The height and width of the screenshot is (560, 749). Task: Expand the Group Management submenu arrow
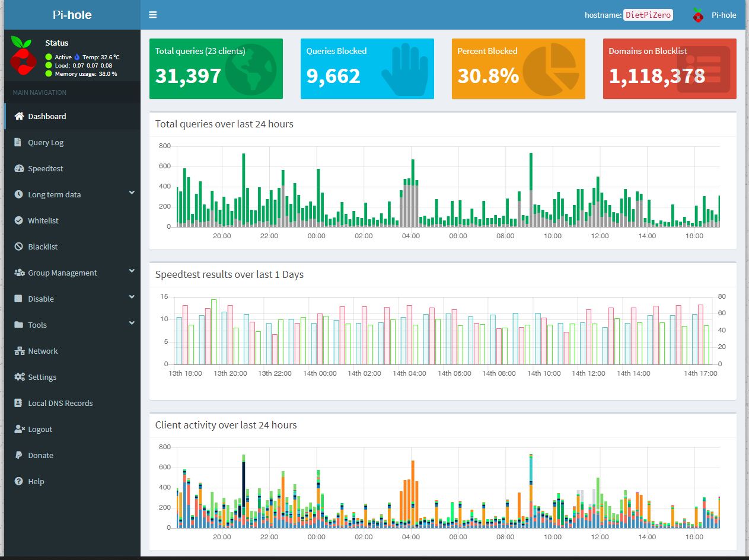pyautogui.click(x=132, y=271)
